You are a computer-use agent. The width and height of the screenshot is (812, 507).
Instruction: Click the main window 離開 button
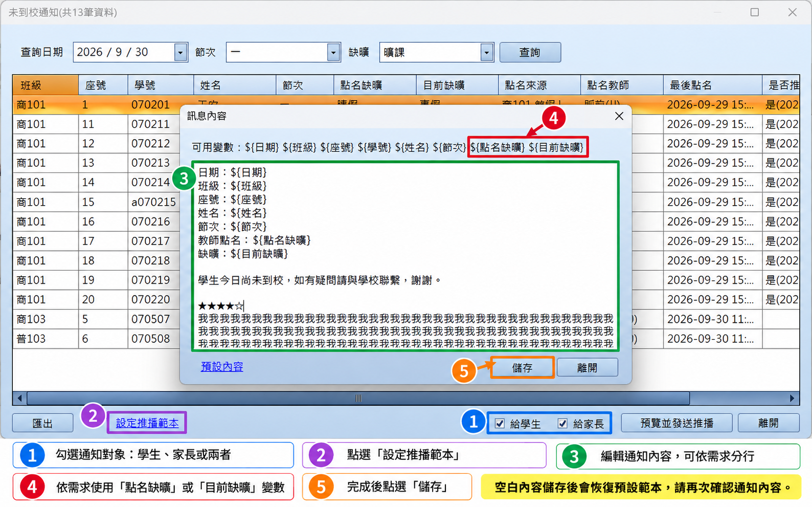(x=769, y=423)
